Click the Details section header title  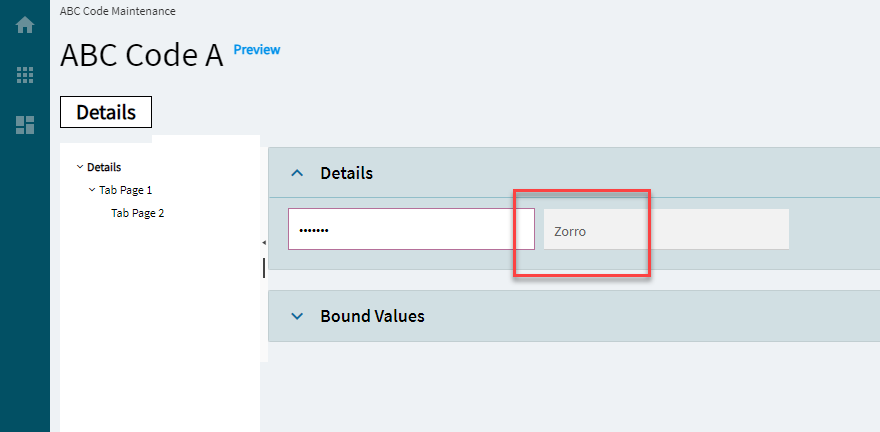tap(346, 173)
